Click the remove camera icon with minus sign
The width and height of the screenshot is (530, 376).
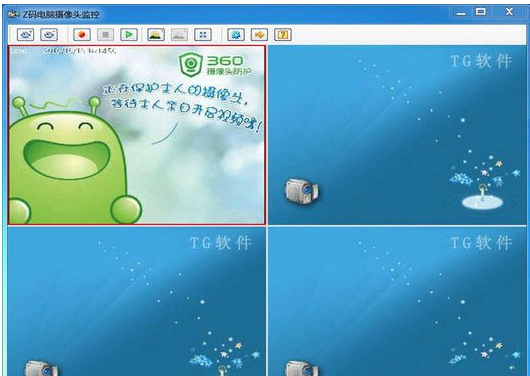49,34
